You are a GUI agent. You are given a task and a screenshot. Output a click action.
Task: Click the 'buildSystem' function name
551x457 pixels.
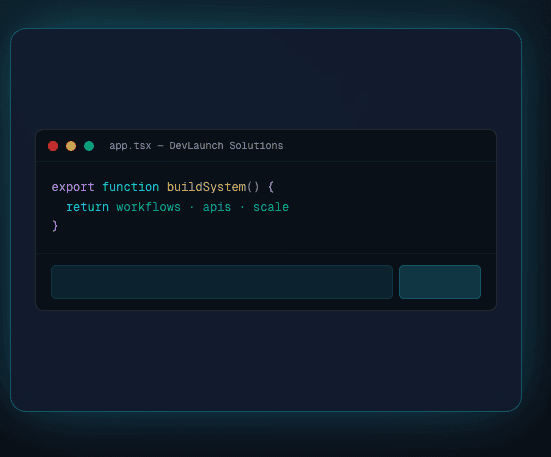tap(207, 187)
